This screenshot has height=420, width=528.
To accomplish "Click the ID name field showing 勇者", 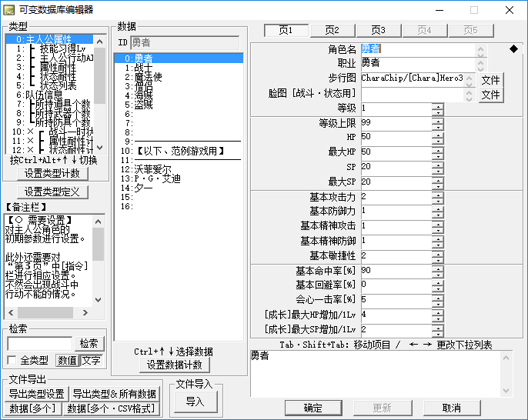I will 185,42.
